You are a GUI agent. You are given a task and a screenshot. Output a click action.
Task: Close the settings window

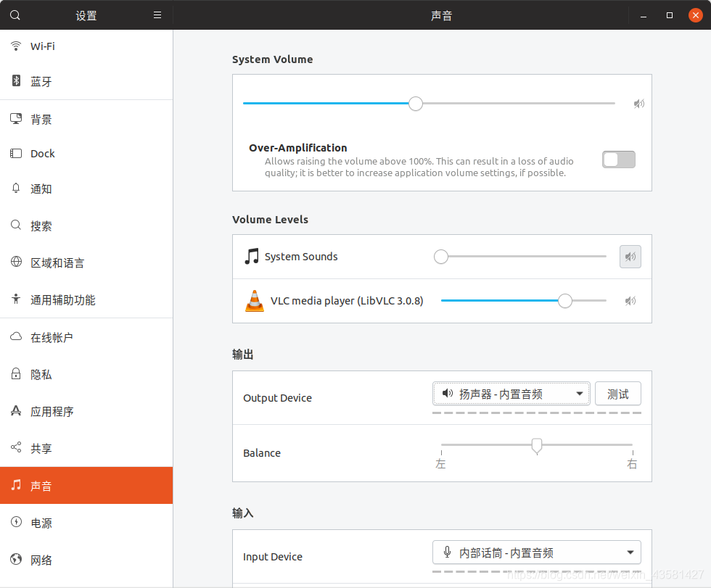click(696, 15)
